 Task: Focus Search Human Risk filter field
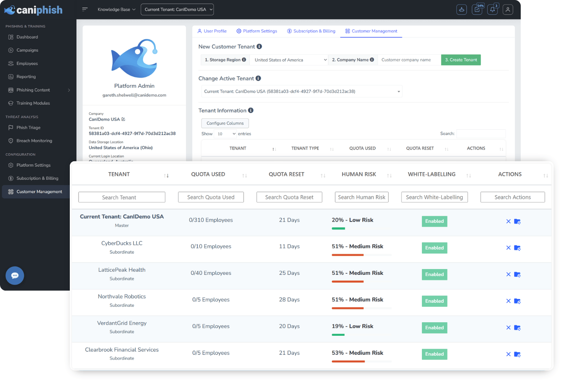click(361, 197)
